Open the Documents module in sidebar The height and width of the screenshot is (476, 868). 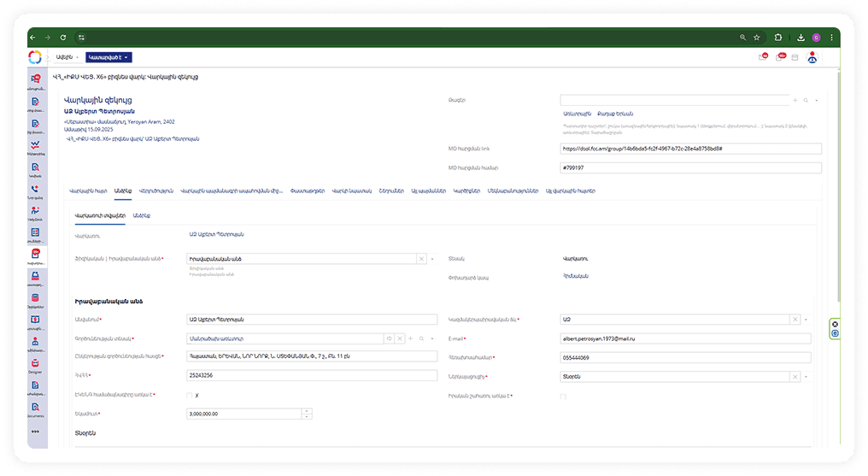coord(35,409)
